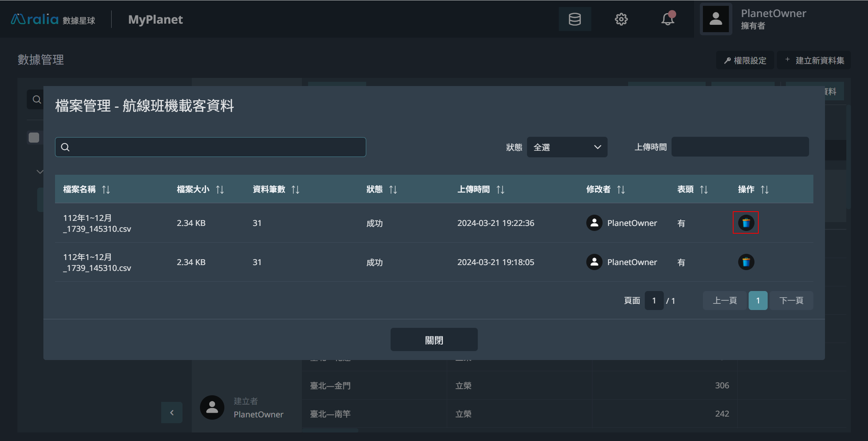Screen dimensions: 868x441
Task: Expand the chevron in background left panel
Action: (40, 172)
